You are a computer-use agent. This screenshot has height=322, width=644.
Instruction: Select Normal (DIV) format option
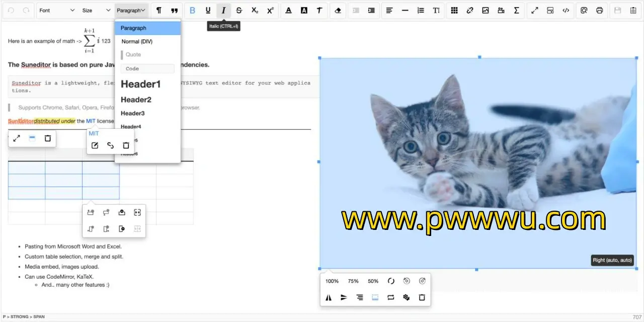(x=137, y=42)
